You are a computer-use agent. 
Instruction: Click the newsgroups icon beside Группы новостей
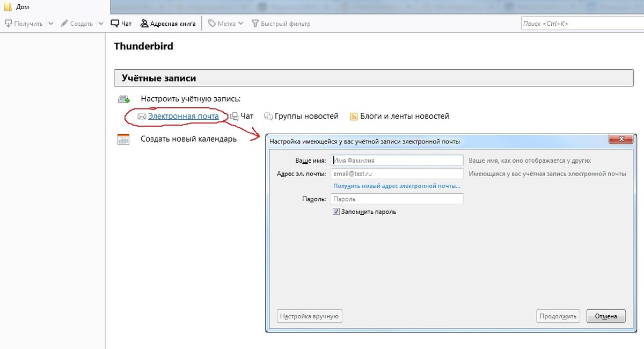point(268,116)
